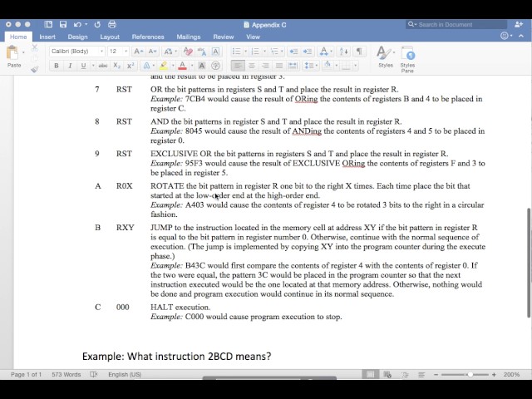Click the Save icon in title bar
Image resolution: width=532 pixels, height=399 pixels.
click(63, 24)
